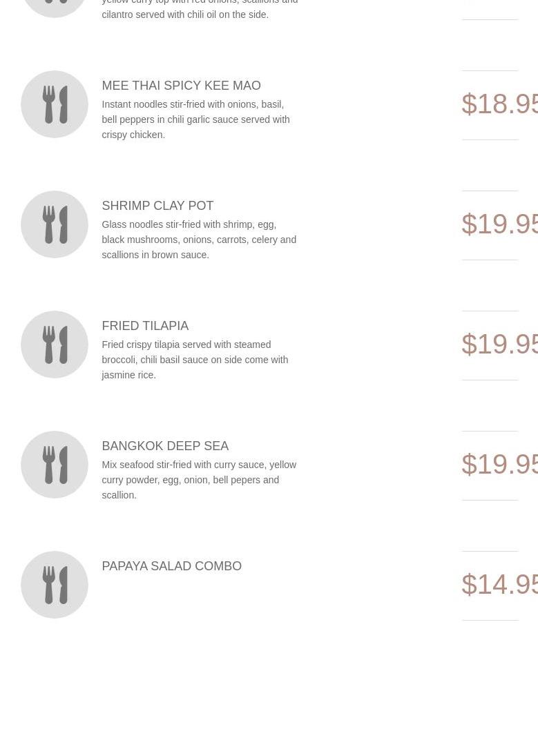This screenshot has height=756, width=538.
Task: Open the MEE THAI SPICY KEE MAO item
Action: click(181, 86)
